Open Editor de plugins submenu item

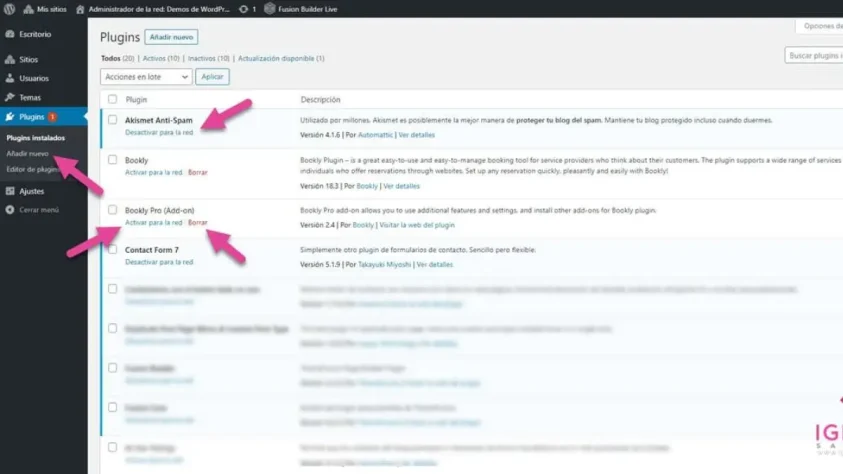click(x=32, y=169)
